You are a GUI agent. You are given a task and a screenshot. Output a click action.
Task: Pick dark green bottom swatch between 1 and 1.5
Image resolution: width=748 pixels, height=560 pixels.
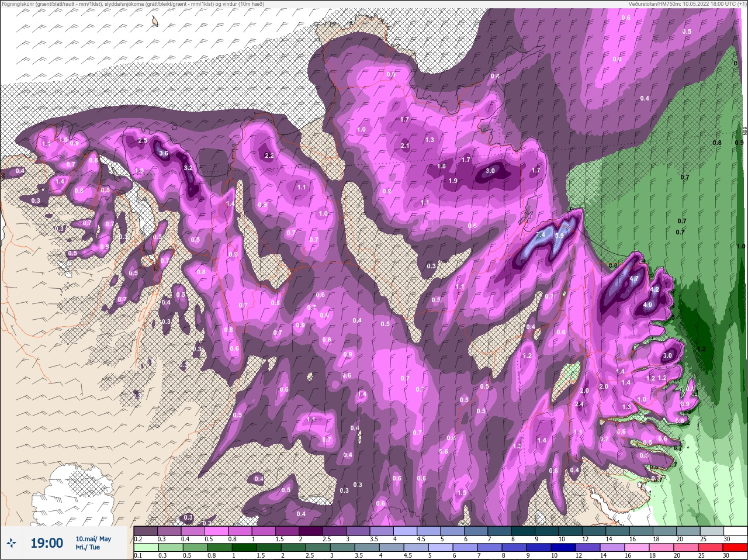coord(245,548)
